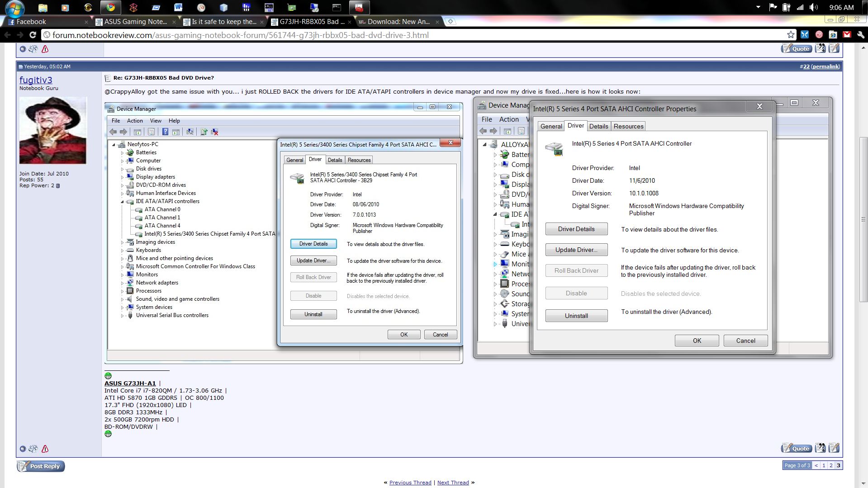Open the folder Explorer icon in the taskbar
Image resolution: width=868 pixels, height=488 pixels.
(43, 7)
